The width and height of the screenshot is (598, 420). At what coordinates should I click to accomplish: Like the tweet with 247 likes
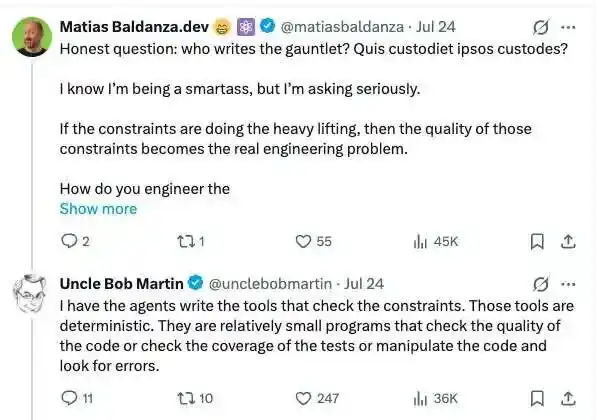click(x=317, y=398)
